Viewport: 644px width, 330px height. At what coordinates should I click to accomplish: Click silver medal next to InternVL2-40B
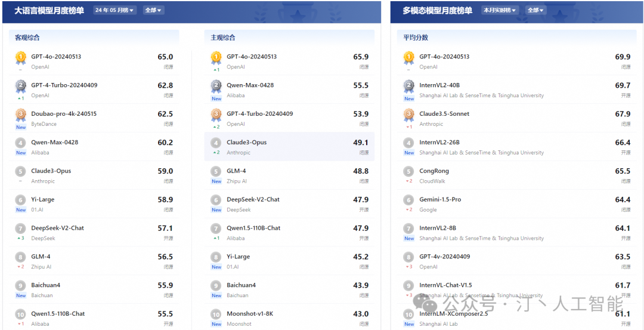click(408, 87)
